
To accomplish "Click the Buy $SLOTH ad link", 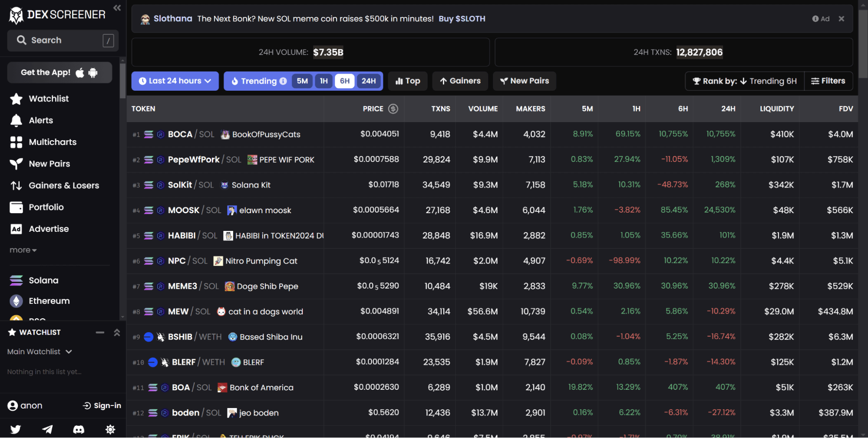I will tap(462, 19).
